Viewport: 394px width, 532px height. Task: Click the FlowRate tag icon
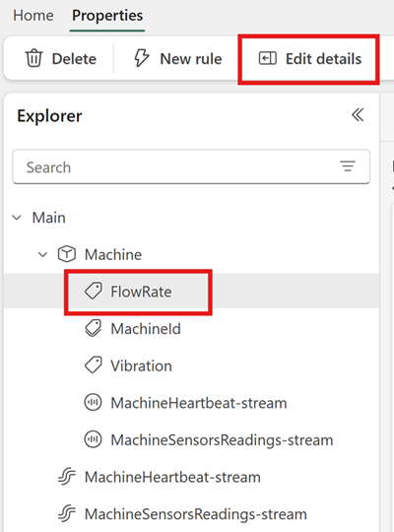coord(93,291)
